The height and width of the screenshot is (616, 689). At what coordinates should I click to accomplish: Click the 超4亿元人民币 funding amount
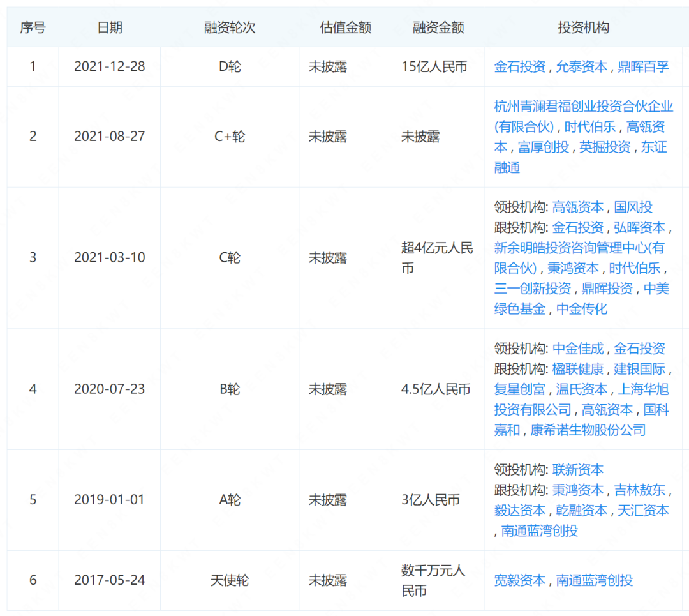pyautogui.click(x=437, y=258)
